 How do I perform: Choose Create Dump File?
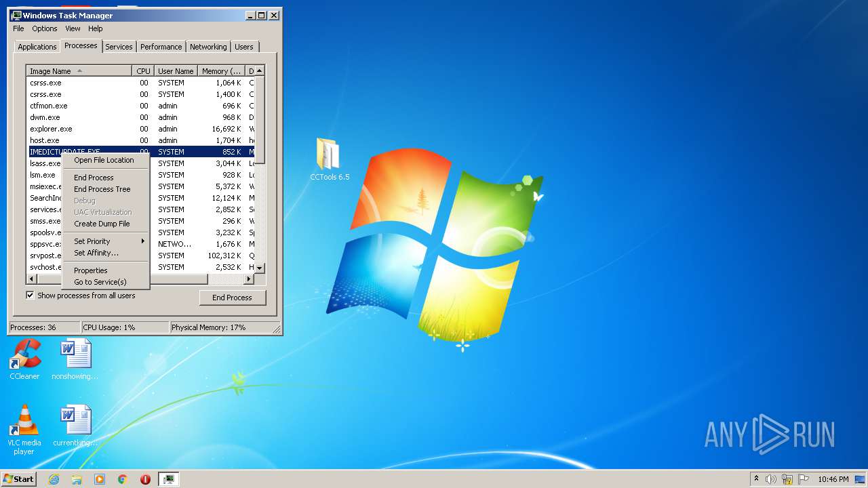[105, 224]
